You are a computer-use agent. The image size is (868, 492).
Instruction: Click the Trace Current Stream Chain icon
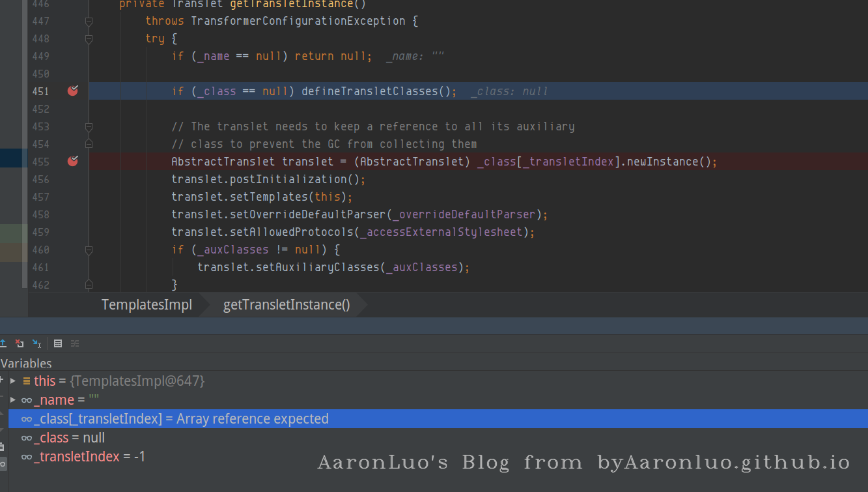pos(75,343)
